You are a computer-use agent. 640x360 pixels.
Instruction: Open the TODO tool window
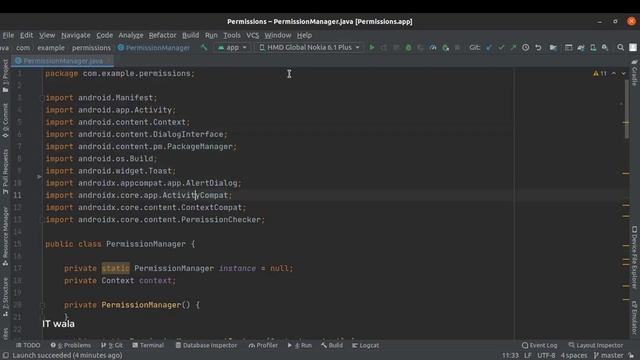click(x=28, y=345)
